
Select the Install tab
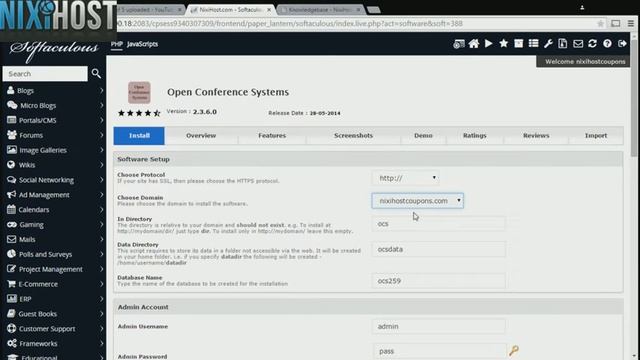coord(139,136)
